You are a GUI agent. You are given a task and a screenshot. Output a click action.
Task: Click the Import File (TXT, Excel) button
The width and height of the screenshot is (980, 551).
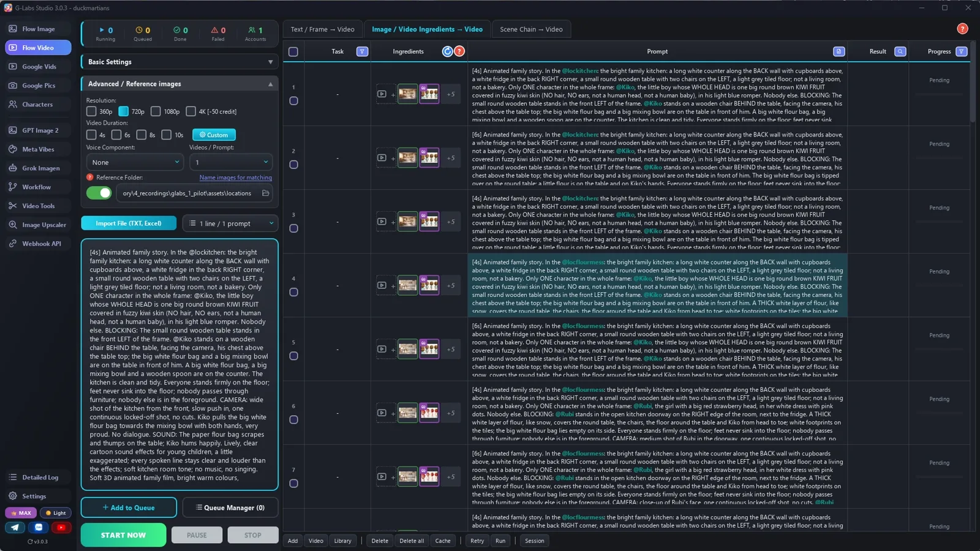tap(129, 223)
